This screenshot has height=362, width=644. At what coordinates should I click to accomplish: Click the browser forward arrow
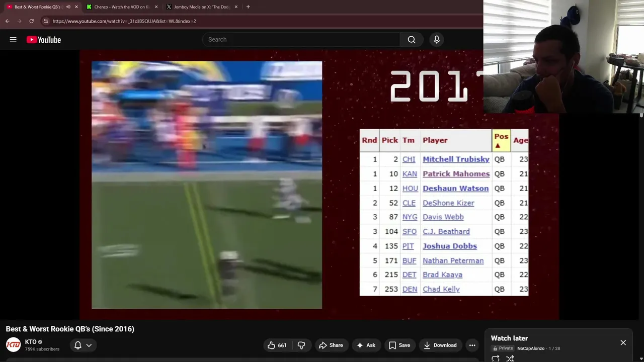coord(19,21)
